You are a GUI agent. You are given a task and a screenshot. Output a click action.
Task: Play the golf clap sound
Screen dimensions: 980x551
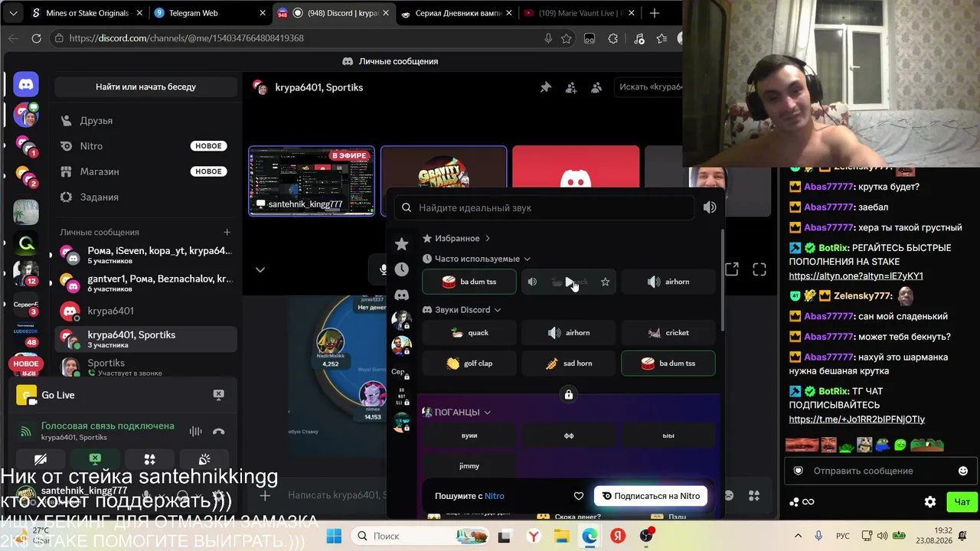469,364
